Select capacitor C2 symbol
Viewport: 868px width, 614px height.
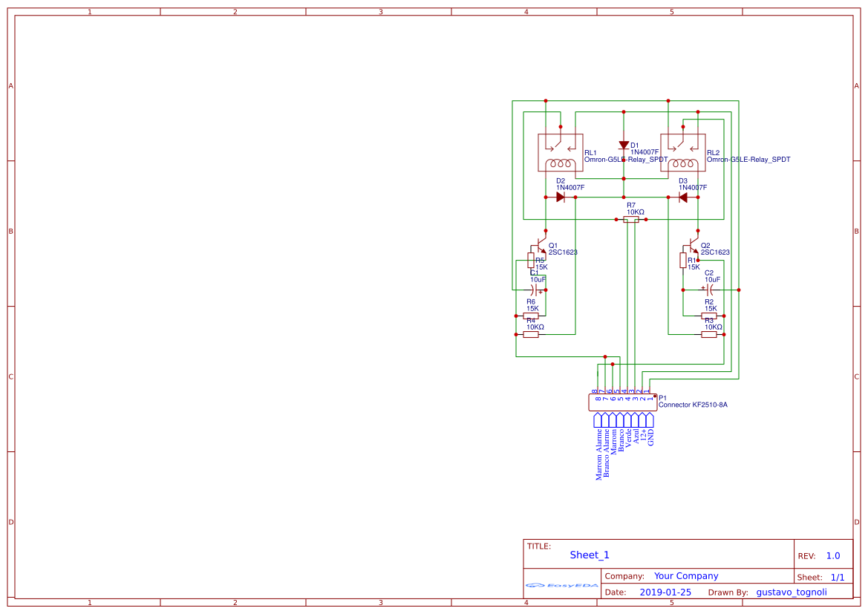click(711, 289)
